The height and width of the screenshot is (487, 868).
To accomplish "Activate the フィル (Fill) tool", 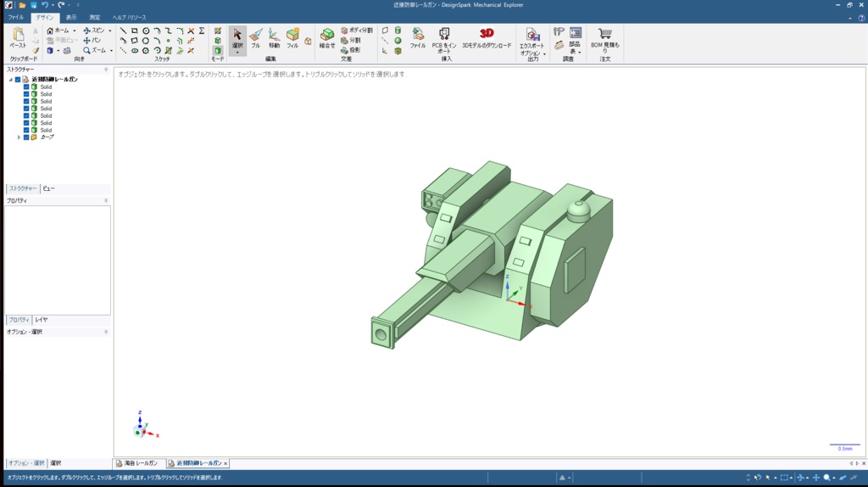I will pos(292,38).
